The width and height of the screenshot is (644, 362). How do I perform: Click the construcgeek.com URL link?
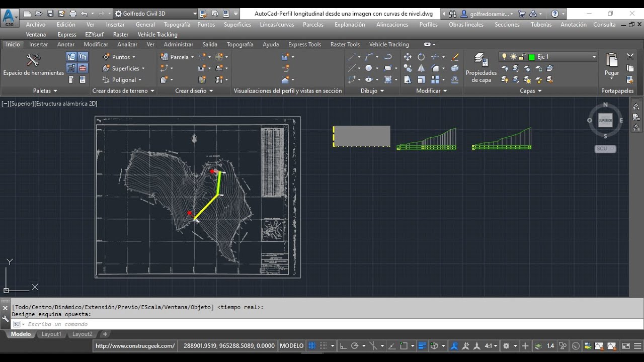click(x=135, y=346)
